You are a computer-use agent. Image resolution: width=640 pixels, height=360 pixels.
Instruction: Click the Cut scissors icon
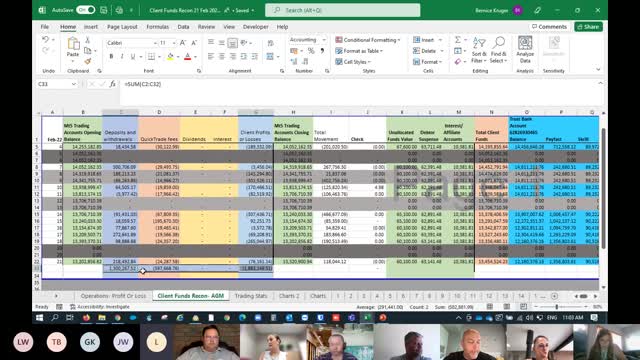87,40
